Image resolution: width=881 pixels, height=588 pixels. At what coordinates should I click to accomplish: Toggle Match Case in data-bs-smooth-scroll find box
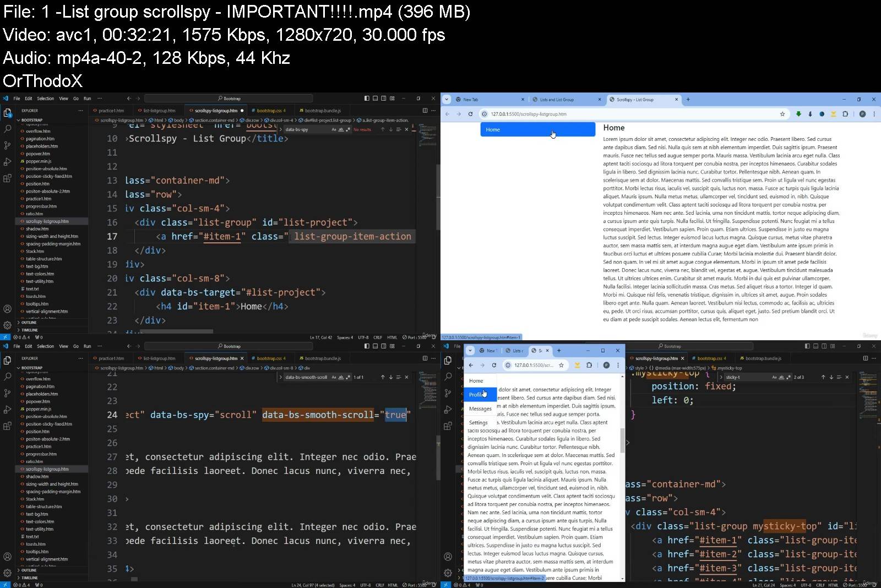(x=334, y=377)
